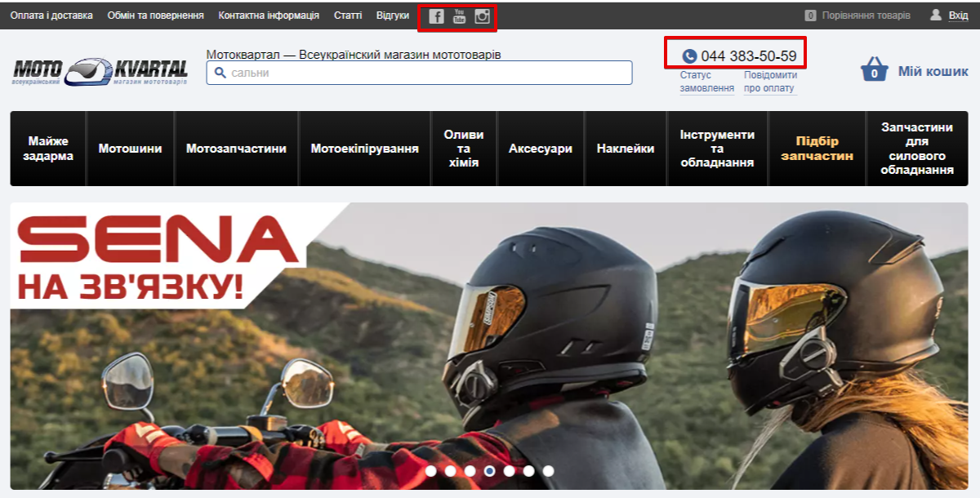Open Інструменти та обладнання menu

point(717,149)
